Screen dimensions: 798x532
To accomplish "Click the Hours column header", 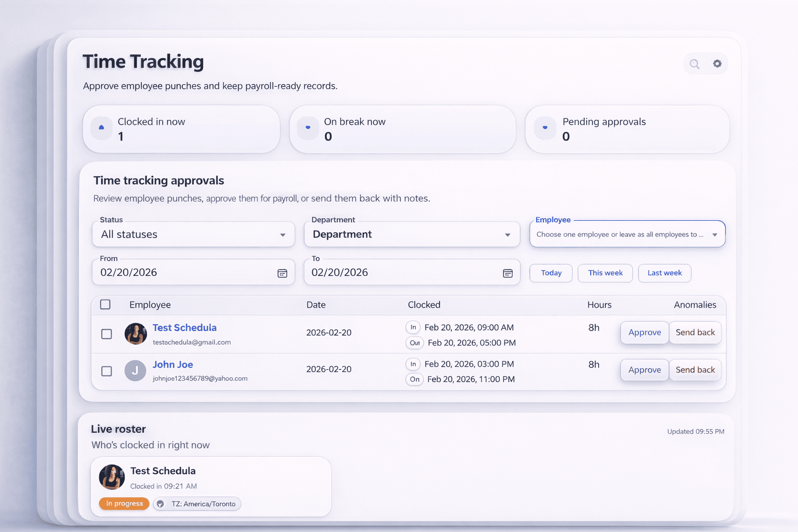I will (x=599, y=305).
